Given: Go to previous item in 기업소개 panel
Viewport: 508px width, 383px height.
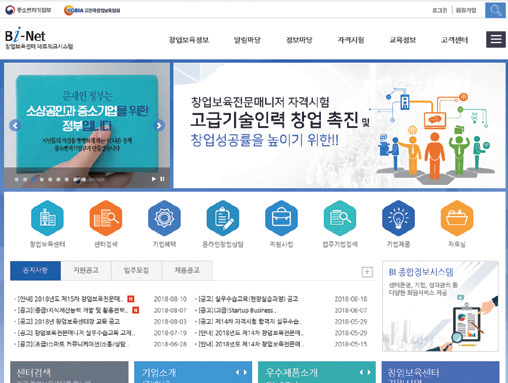Looking at the screenshot, I should tap(237, 372).
